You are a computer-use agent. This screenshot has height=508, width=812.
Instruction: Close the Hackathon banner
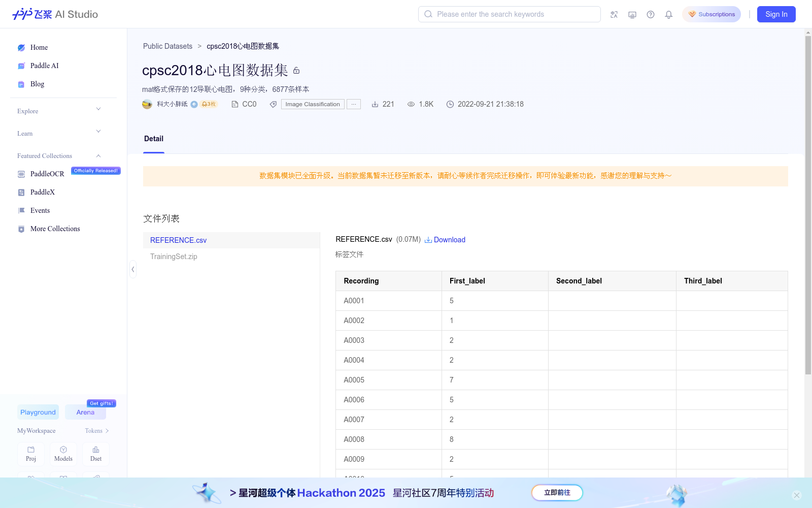(797, 495)
